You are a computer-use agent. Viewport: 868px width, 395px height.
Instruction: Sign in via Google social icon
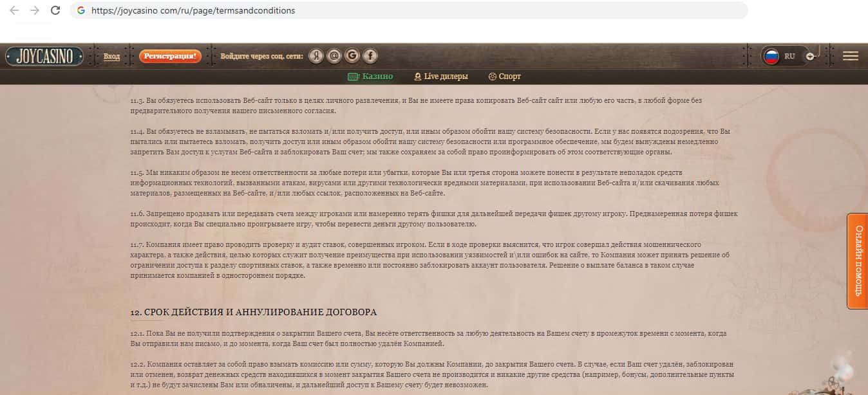coord(352,56)
